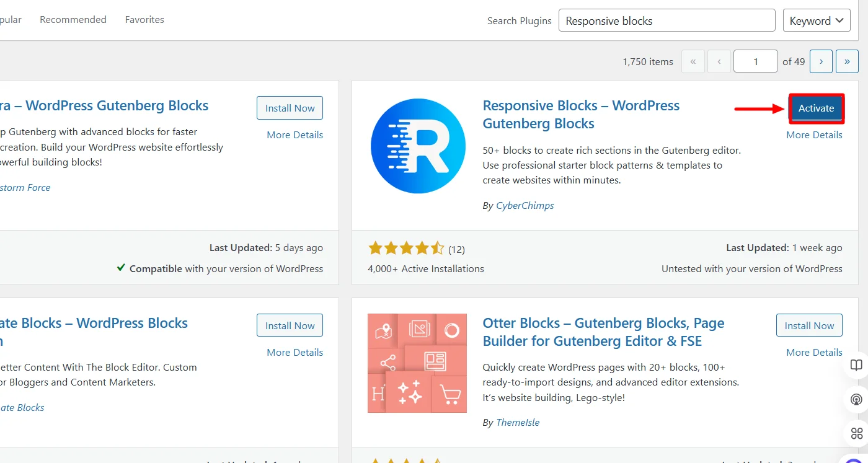Open the Keyword search type dropdown
The width and height of the screenshot is (868, 463).
point(817,20)
